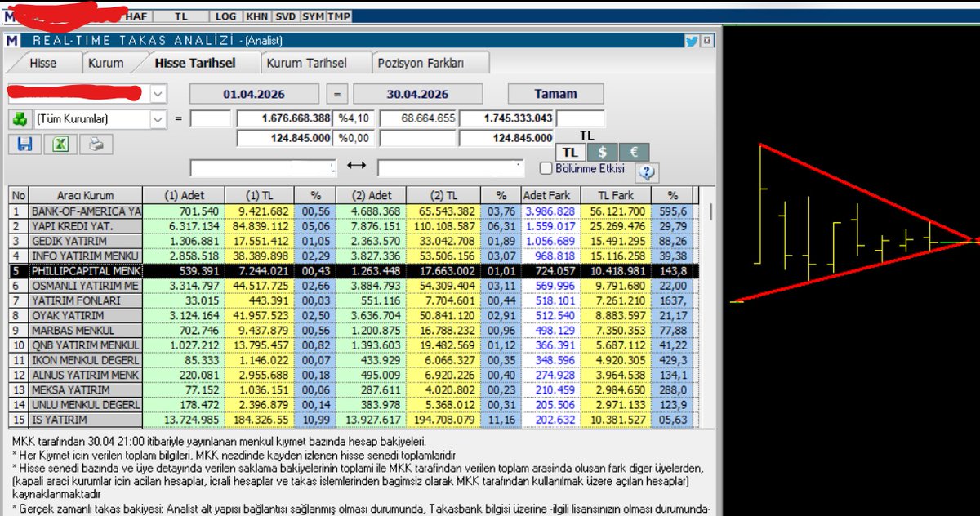Switch currency to euro
The height and width of the screenshot is (516, 980).
(x=634, y=153)
